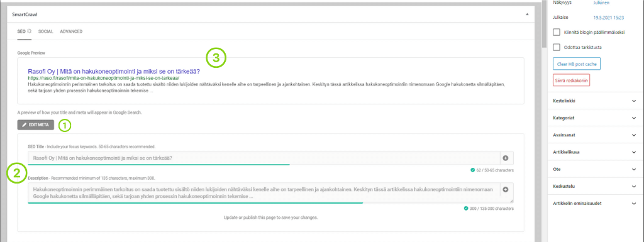Collapse the SmartCrawl panel arrow
Screen dimensions: 644x242
tap(528, 14)
